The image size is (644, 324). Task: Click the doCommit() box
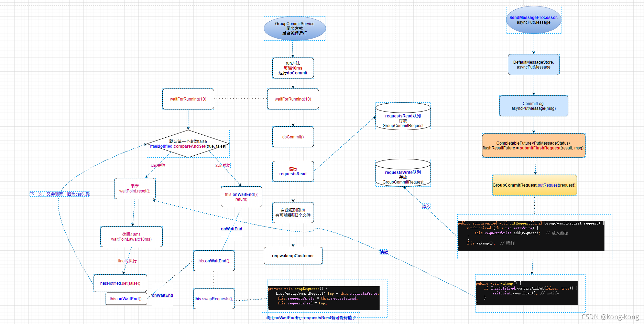[293, 137]
